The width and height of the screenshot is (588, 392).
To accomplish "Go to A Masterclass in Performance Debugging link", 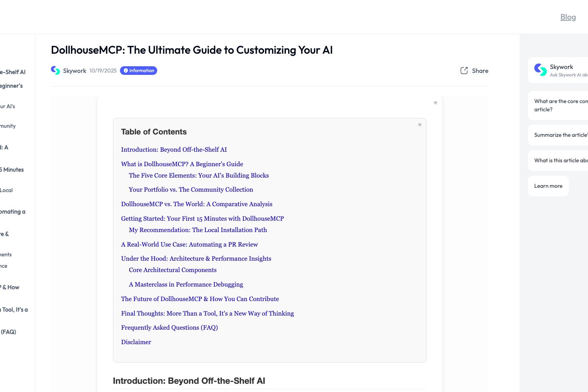I will (186, 285).
